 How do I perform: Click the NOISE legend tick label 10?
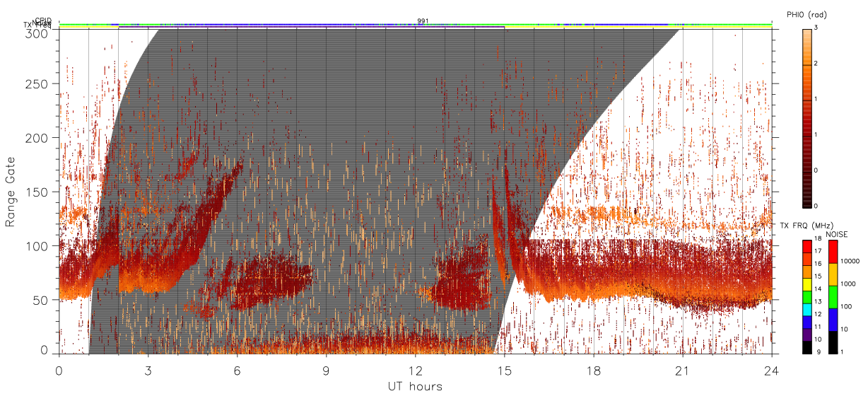[x=845, y=329]
